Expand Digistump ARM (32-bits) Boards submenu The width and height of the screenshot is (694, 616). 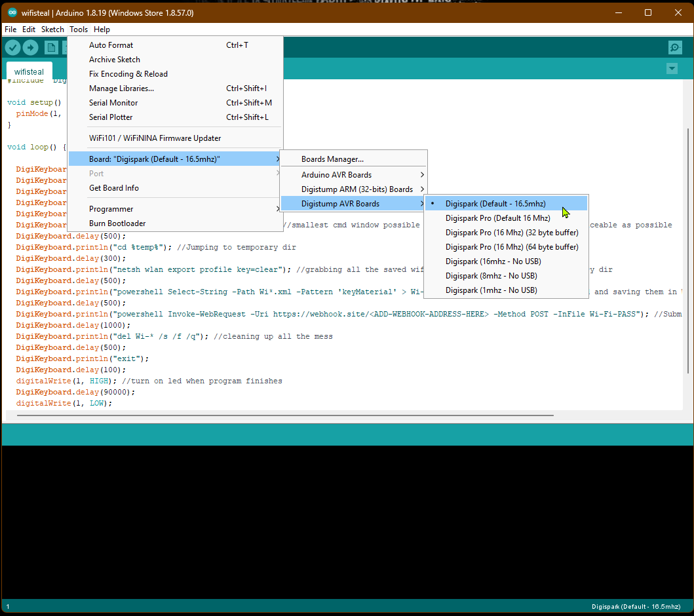(x=354, y=189)
